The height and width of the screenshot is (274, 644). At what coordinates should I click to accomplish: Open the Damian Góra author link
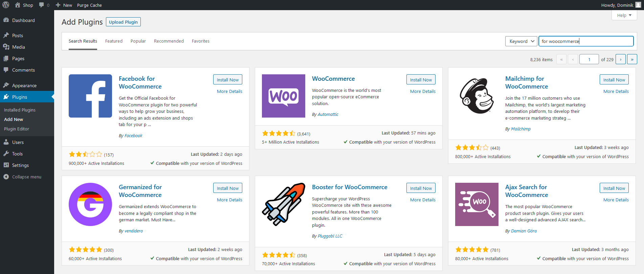(x=524, y=231)
